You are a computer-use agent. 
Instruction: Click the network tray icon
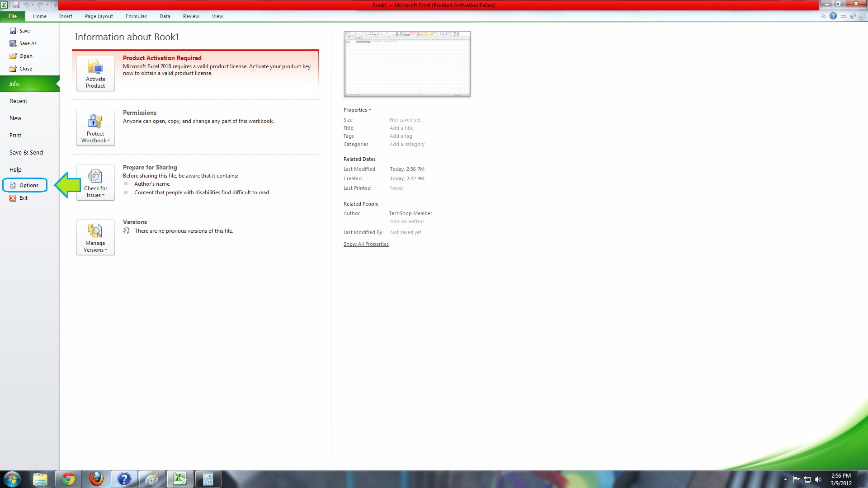point(807,479)
